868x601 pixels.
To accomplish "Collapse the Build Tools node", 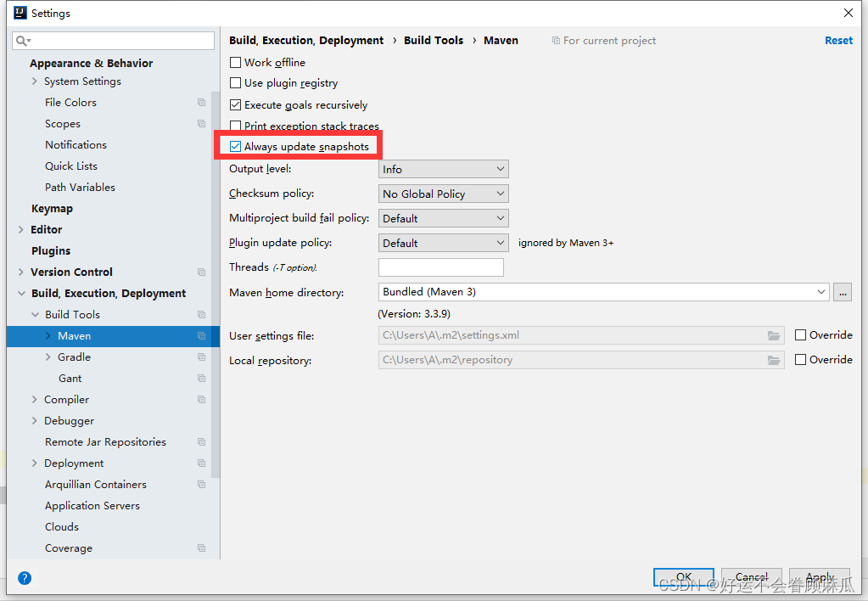I will pos(35,315).
